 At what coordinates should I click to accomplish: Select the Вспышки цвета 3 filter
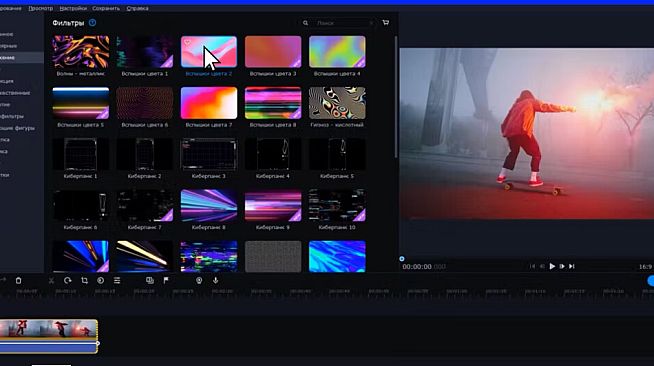273,52
